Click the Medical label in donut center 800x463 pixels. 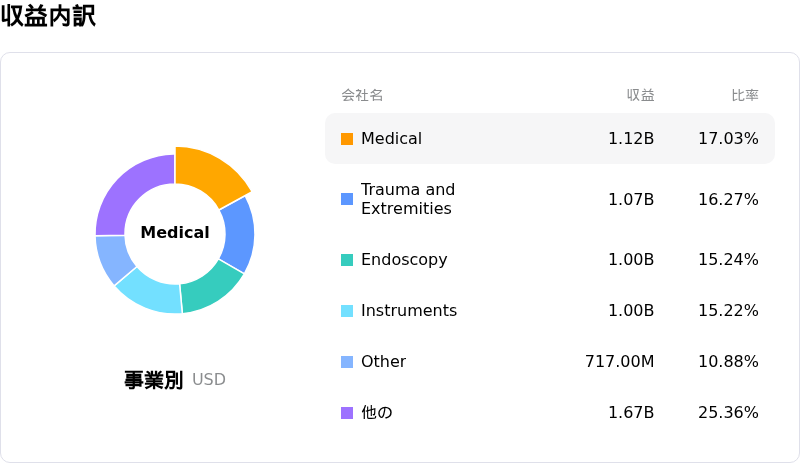(175, 232)
